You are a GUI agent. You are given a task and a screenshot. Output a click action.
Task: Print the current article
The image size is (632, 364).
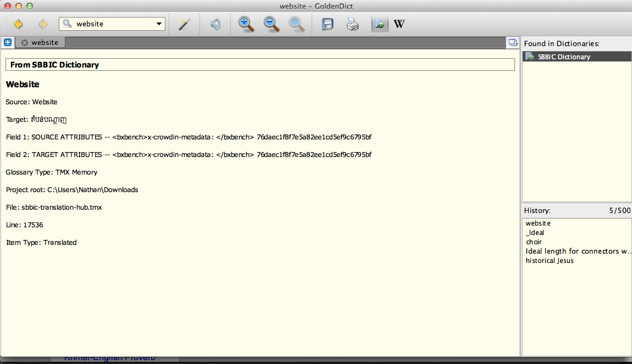[x=352, y=24]
